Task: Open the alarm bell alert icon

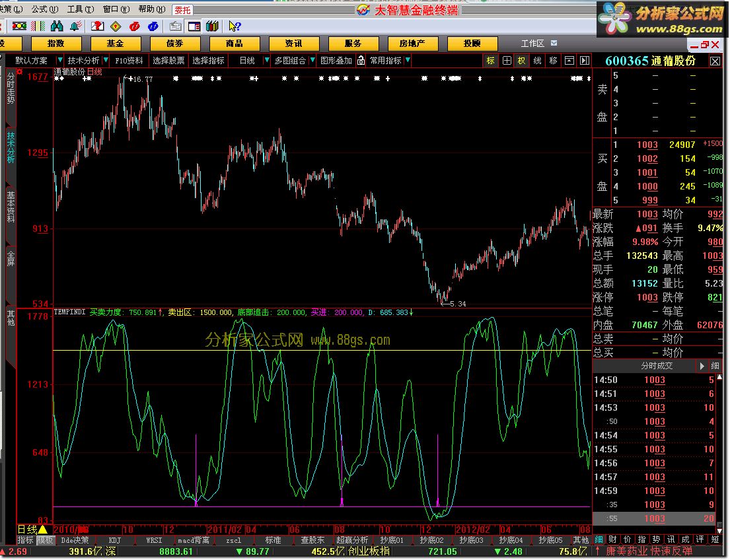Action: coord(75,26)
